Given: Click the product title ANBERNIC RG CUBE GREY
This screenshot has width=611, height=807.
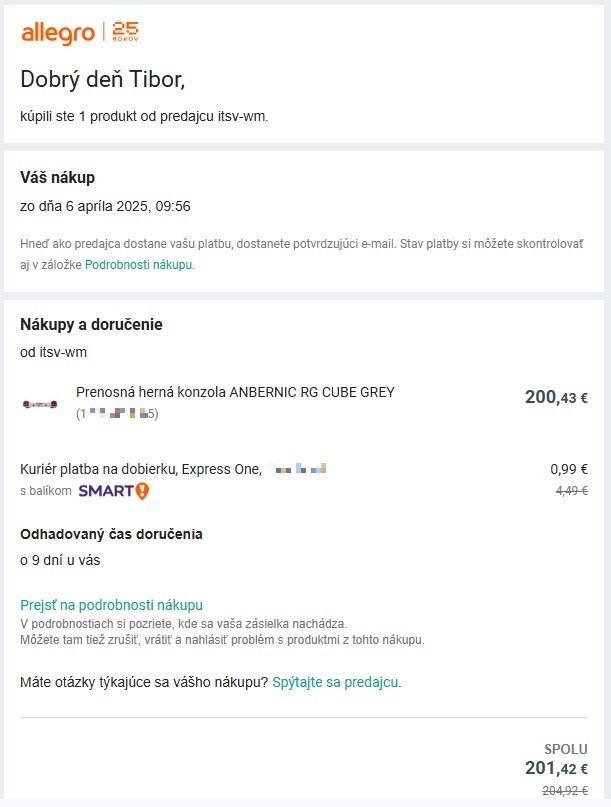Looking at the screenshot, I should point(235,392).
